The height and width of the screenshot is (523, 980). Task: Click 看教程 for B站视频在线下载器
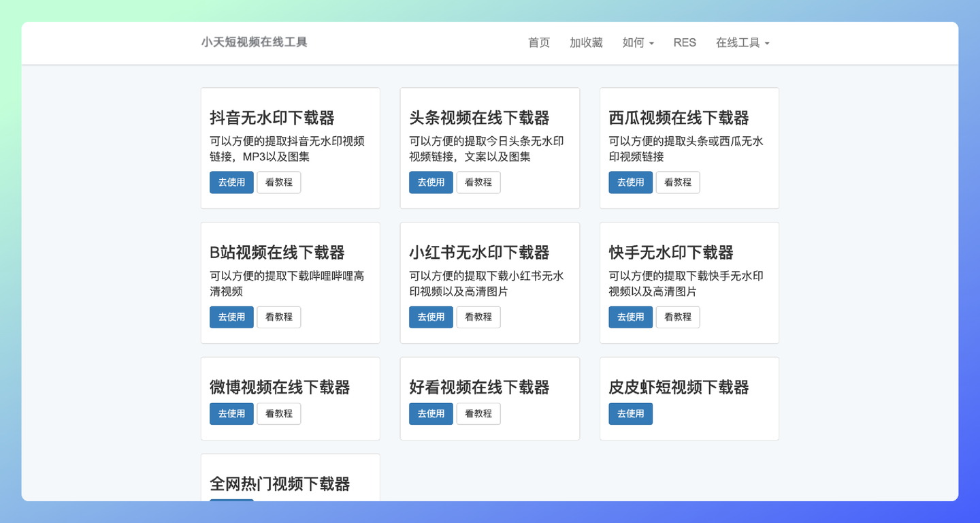279,317
